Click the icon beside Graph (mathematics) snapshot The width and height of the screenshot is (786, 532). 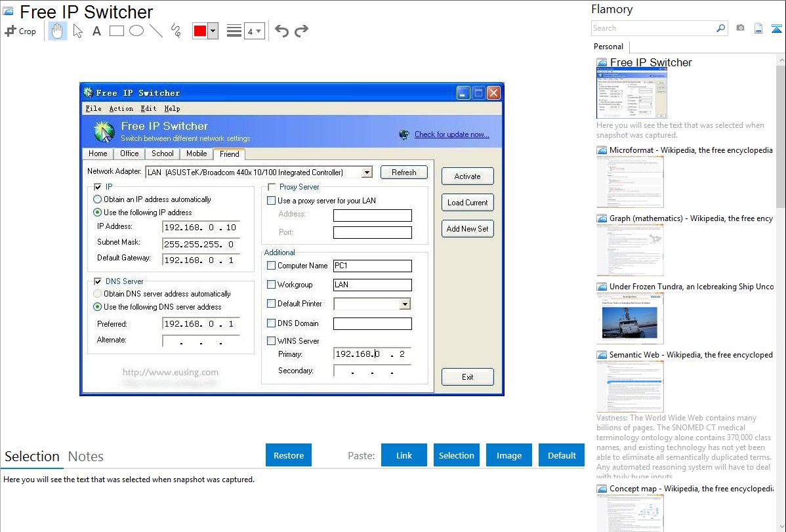[602, 218]
